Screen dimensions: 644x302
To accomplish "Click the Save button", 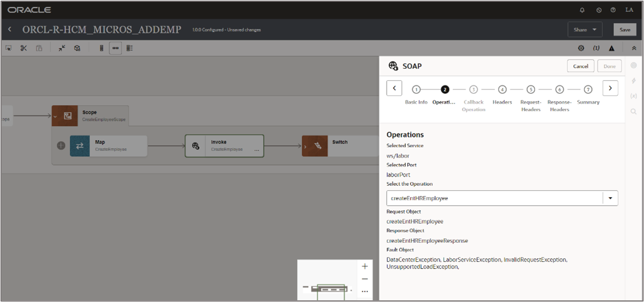I will click(625, 30).
